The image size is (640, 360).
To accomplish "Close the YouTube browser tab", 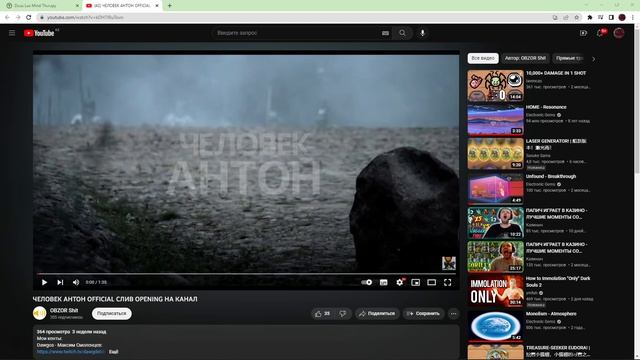I will point(157,6).
